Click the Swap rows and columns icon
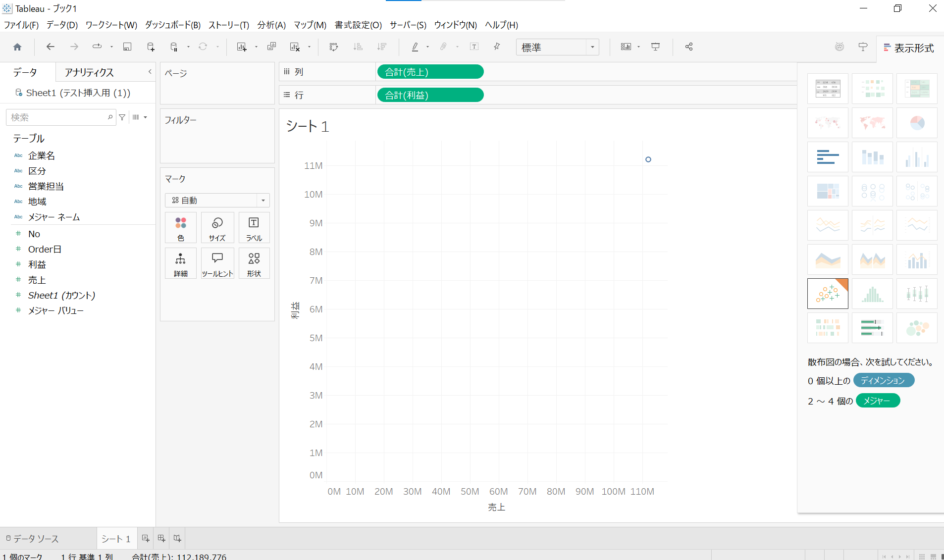The image size is (944, 560). click(333, 47)
